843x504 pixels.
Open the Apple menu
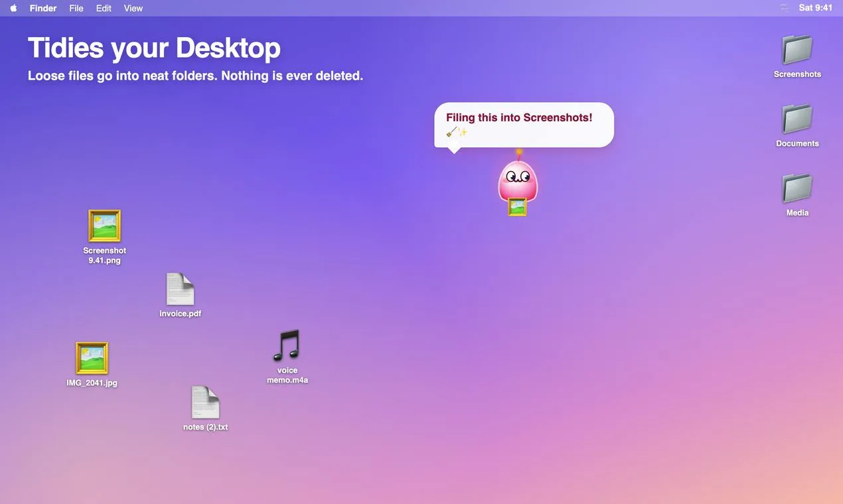tap(13, 8)
